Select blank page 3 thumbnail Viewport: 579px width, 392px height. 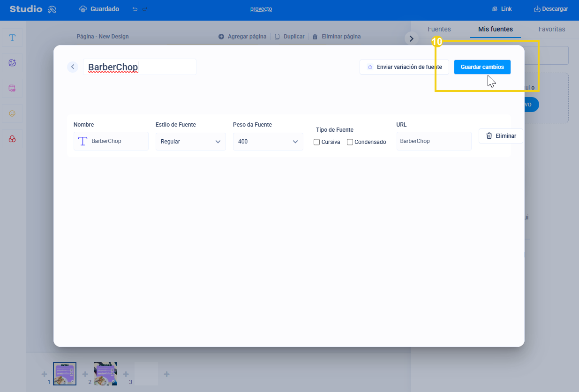[x=146, y=374]
